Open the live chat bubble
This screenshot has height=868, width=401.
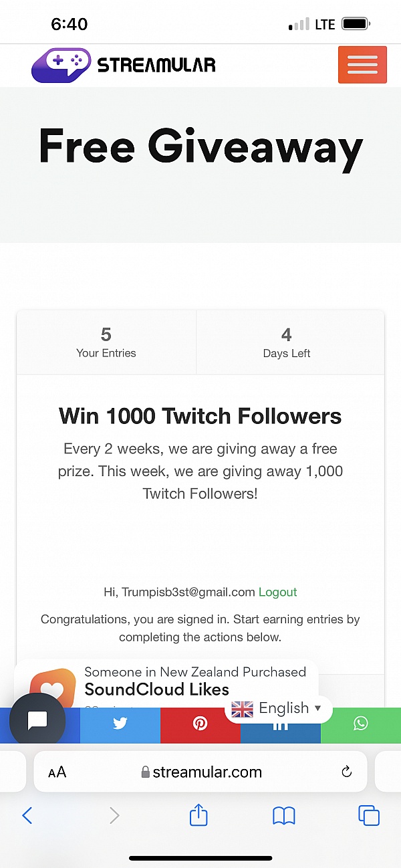click(x=37, y=720)
